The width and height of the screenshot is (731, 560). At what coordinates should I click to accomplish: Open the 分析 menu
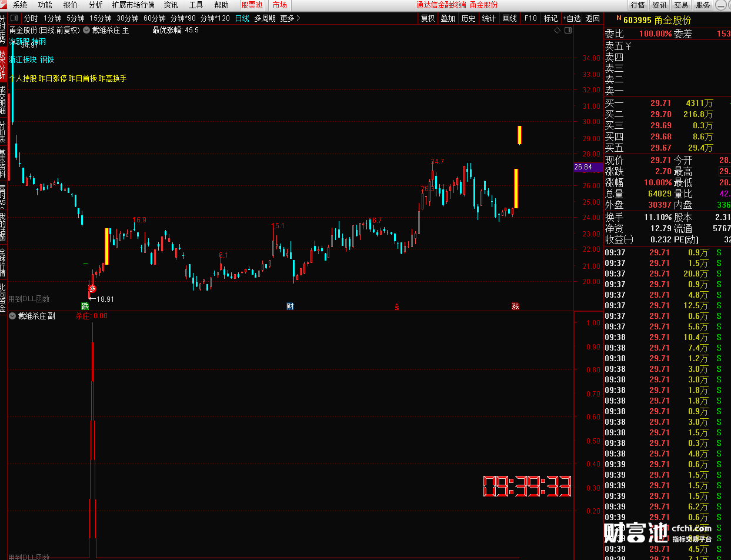96,5
